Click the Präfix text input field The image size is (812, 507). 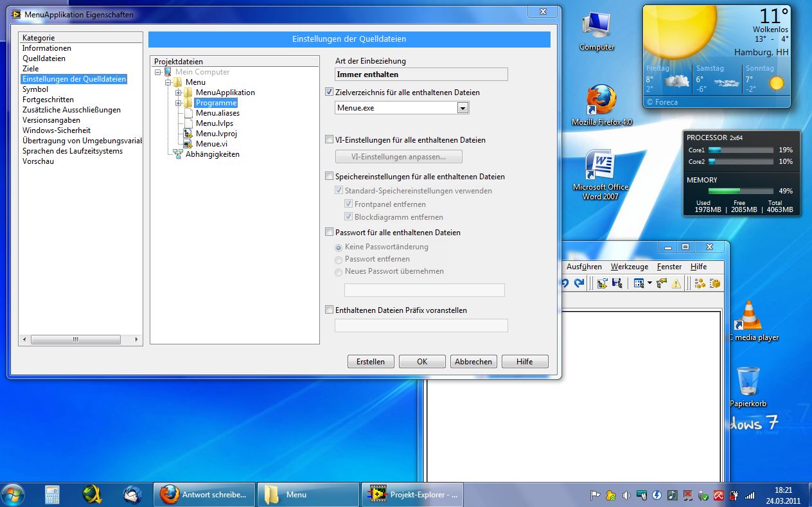(421, 325)
